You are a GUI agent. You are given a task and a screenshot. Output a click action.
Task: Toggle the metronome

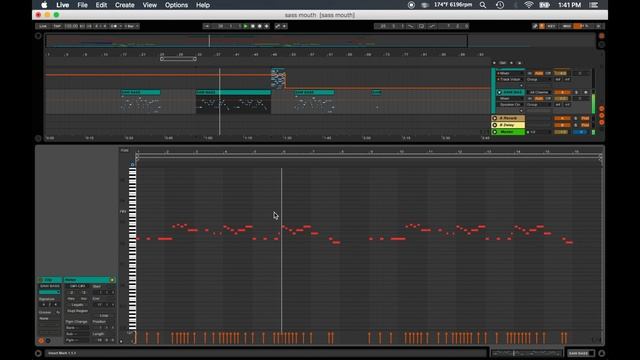pos(114,26)
